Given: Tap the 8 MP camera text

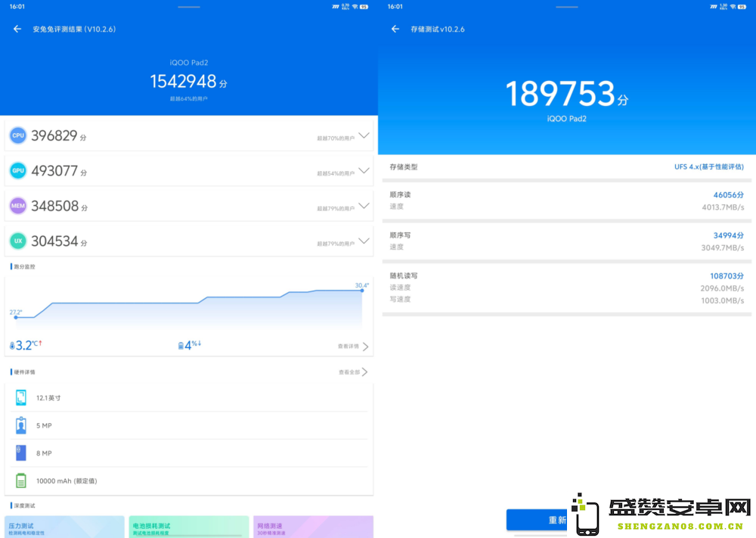Looking at the screenshot, I should (44, 453).
